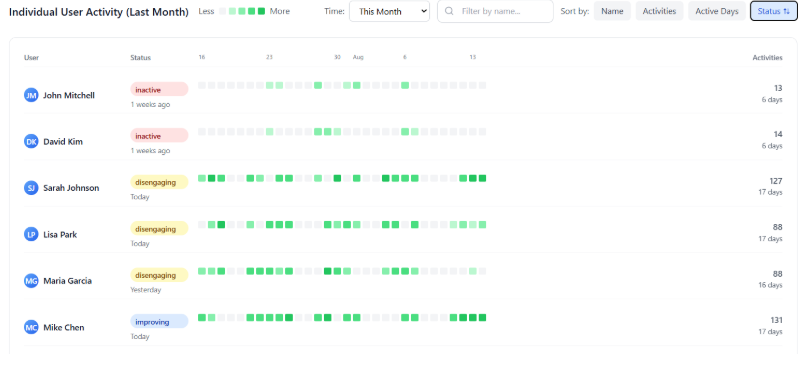The height and width of the screenshot is (372, 801).
Task: Click the lightest green legend swatch
Action: (x=232, y=11)
